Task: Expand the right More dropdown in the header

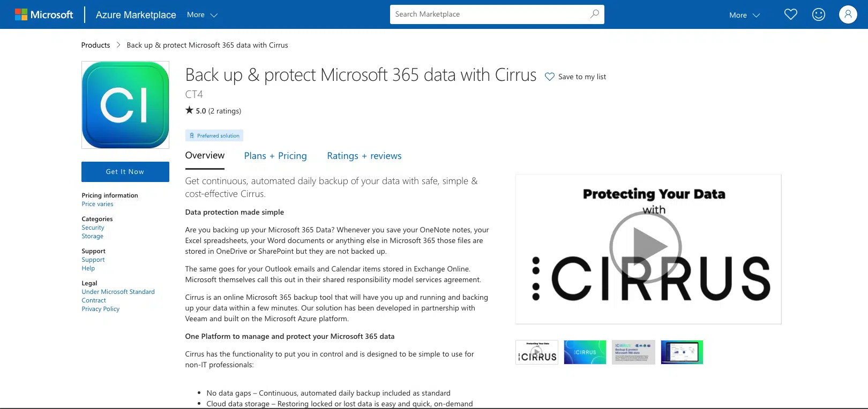Action: [744, 15]
